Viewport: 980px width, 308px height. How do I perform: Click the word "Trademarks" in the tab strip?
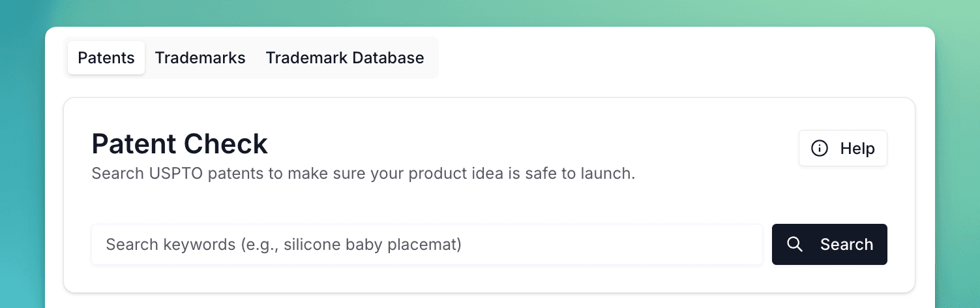click(x=200, y=58)
